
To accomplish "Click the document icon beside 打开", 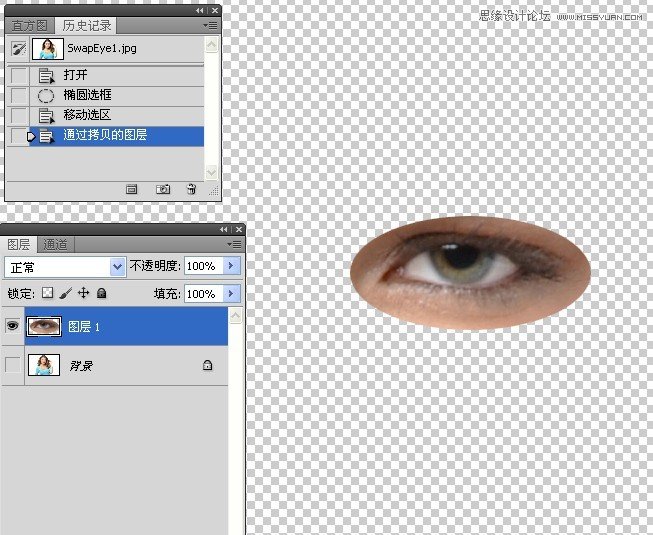I will coord(46,76).
